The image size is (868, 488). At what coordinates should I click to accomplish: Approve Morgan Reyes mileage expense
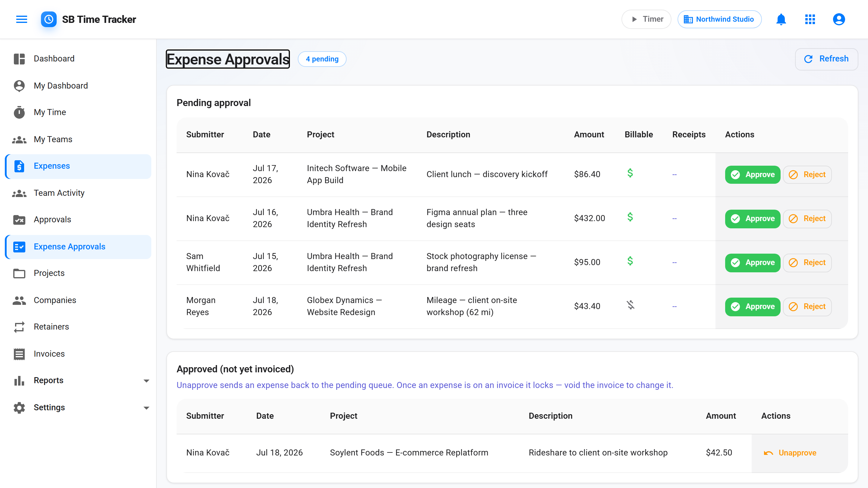tap(753, 306)
